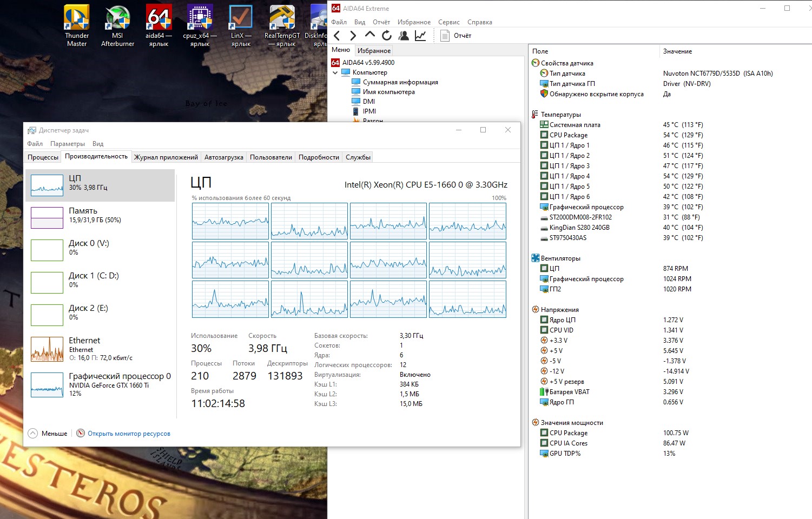
Task: Open the Подробности tab
Action: click(319, 157)
